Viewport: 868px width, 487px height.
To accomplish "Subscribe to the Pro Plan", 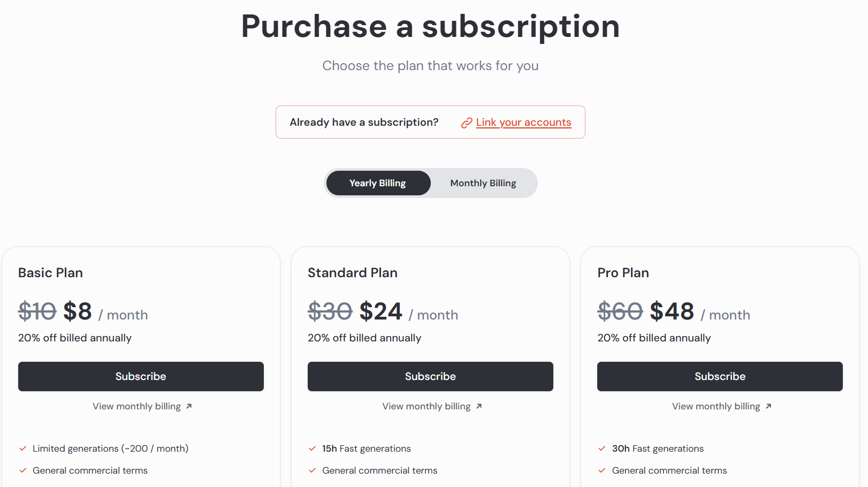I will point(720,376).
